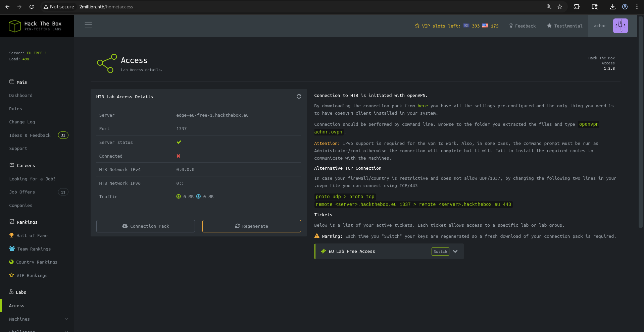
Task: Toggle the sidebar with the hamburger icon
Action: coord(88,25)
